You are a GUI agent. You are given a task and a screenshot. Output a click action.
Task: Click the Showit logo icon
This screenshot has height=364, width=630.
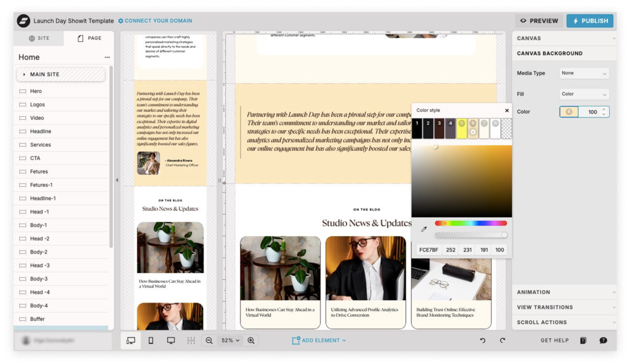coord(23,20)
